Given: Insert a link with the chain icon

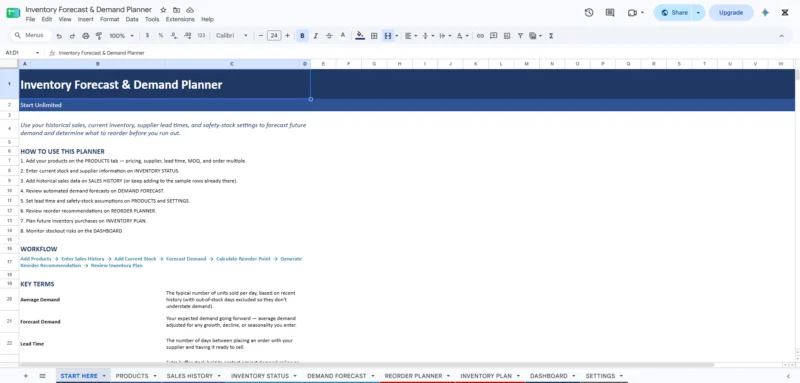Looking at the screenshot, I should click(480, 36).
